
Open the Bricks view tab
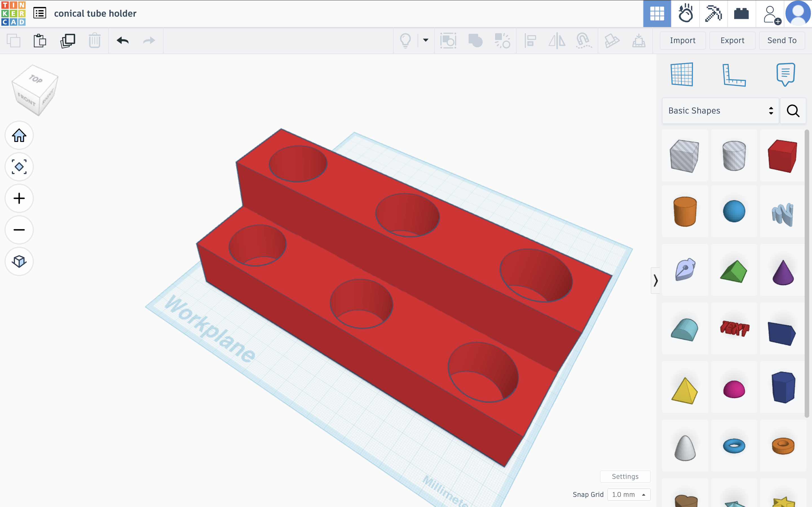tap(741, 14)
